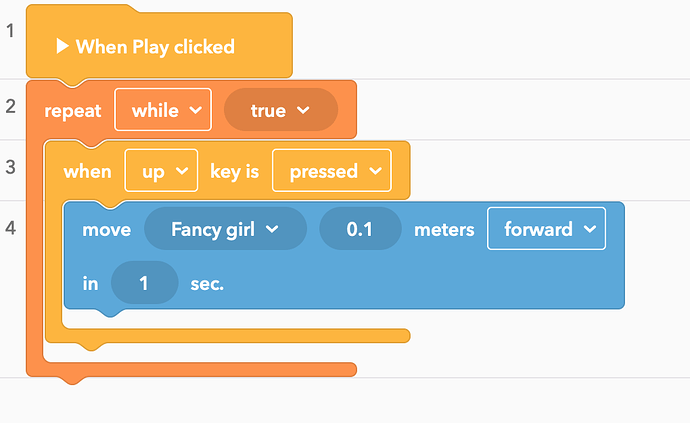Open the 'up' key selection dropdown

point(161,170)
